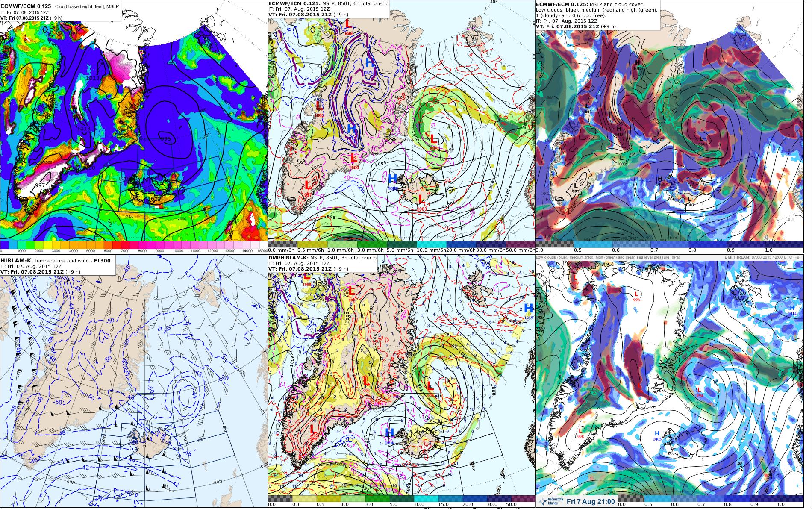Click the L 995 marker in ECMWF cloud cover map

pos(701,141)
